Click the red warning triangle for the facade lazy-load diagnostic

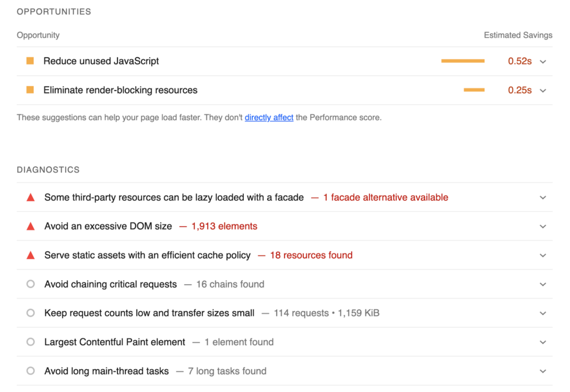tap(31, 197)
